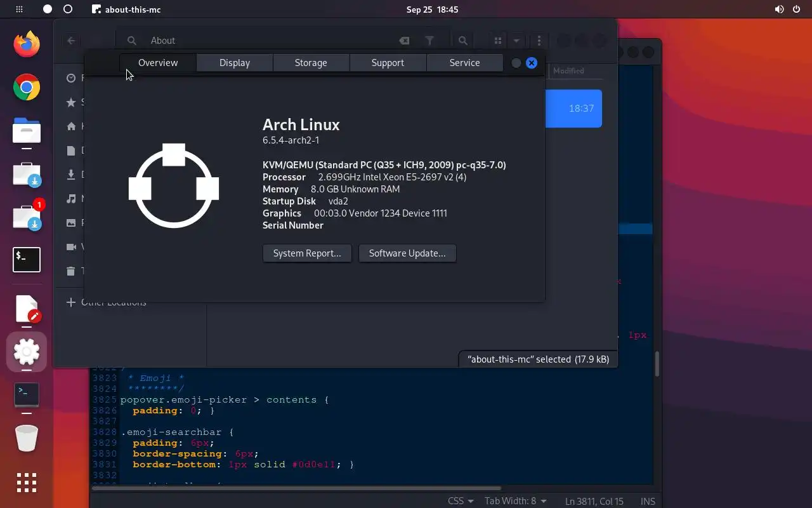Viewport: 812px width, 508px height.
Task: Click the Software Update... button
Action: [407, 253]
